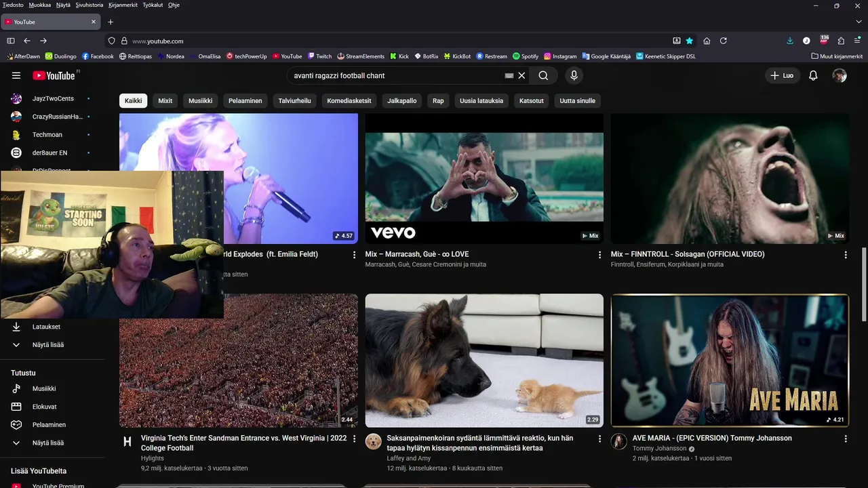Run search with magnifying glass button
Image resolution: width=868 pixels, height=488 pixels.
click(543, 76)
